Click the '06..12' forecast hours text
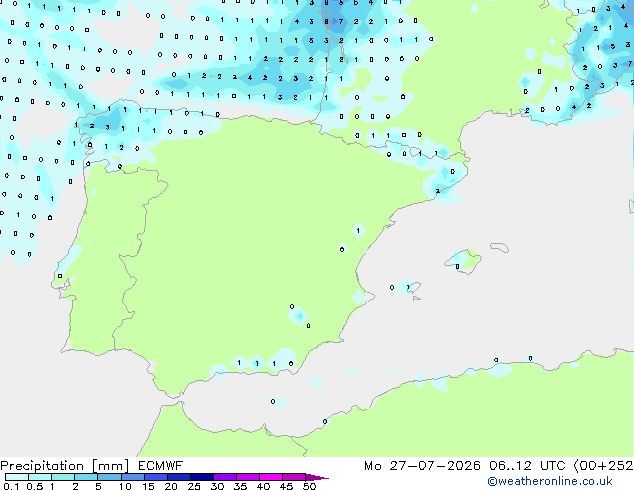The width and height of the screenshot is (634, 490). click(x=510, y=466)
